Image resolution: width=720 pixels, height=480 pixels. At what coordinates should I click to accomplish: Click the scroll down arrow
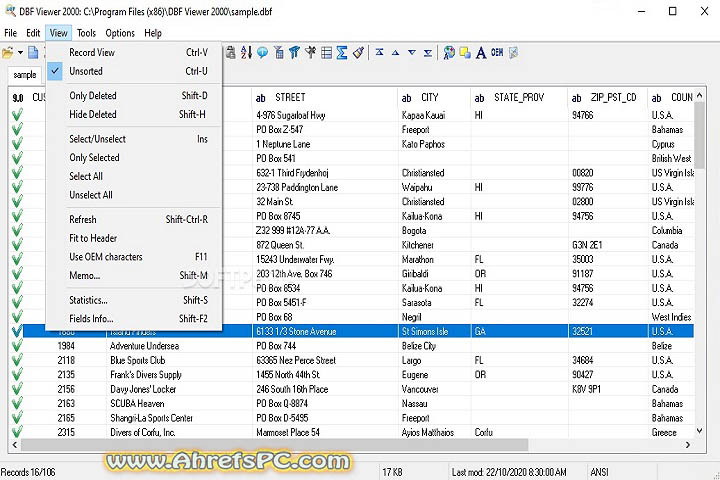click(699, 431)
